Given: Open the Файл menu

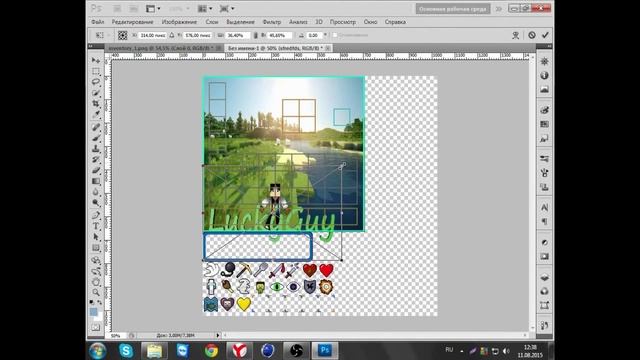Looking at the screenshot, I should [98, 22].
